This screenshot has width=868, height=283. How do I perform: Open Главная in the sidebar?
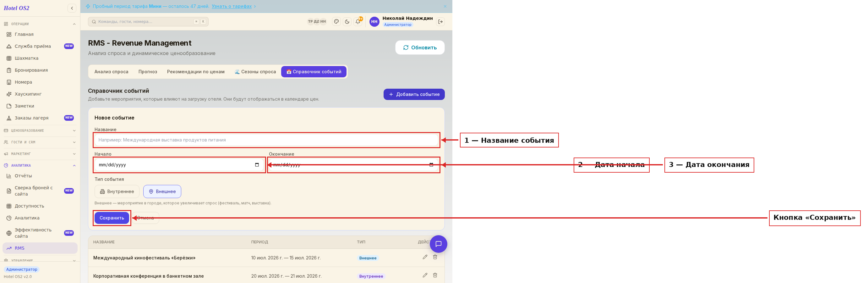40,34
